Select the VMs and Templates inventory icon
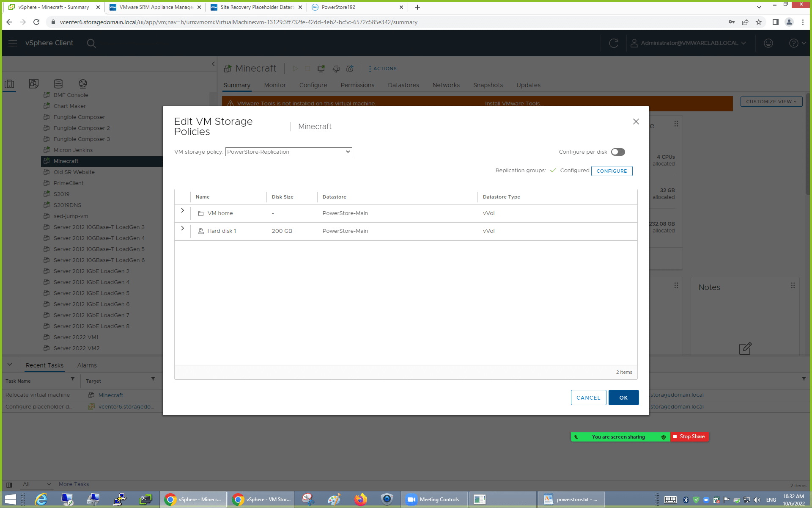The height and width of the screenshot is (508, 812). click(34, 84)
